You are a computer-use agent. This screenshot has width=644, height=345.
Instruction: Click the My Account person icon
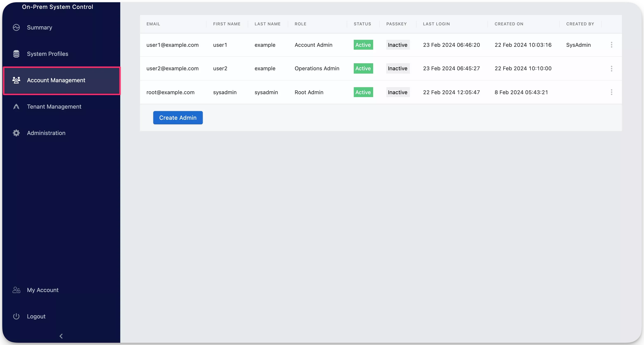(x=16, y=290)
